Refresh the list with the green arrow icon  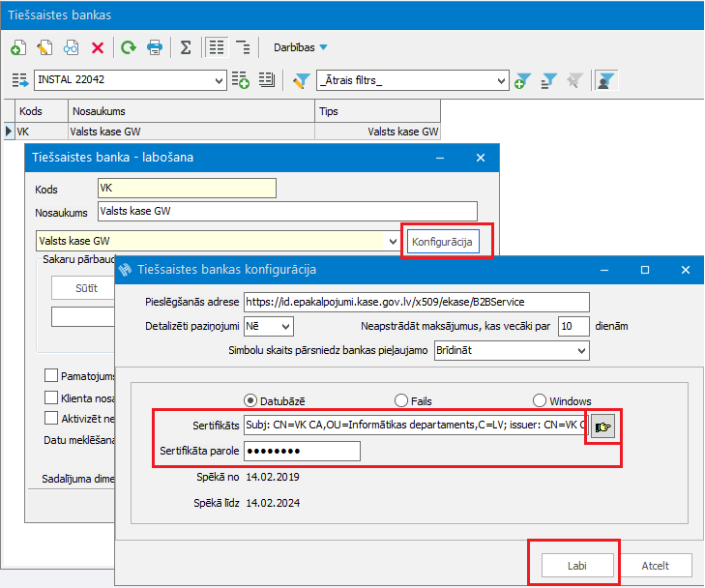coord(128,47)
